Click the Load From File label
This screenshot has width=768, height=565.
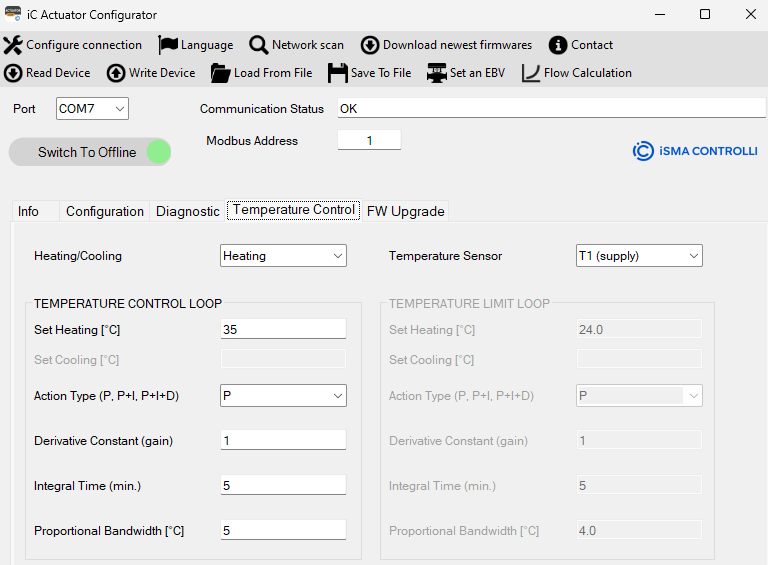coord(273,73)
